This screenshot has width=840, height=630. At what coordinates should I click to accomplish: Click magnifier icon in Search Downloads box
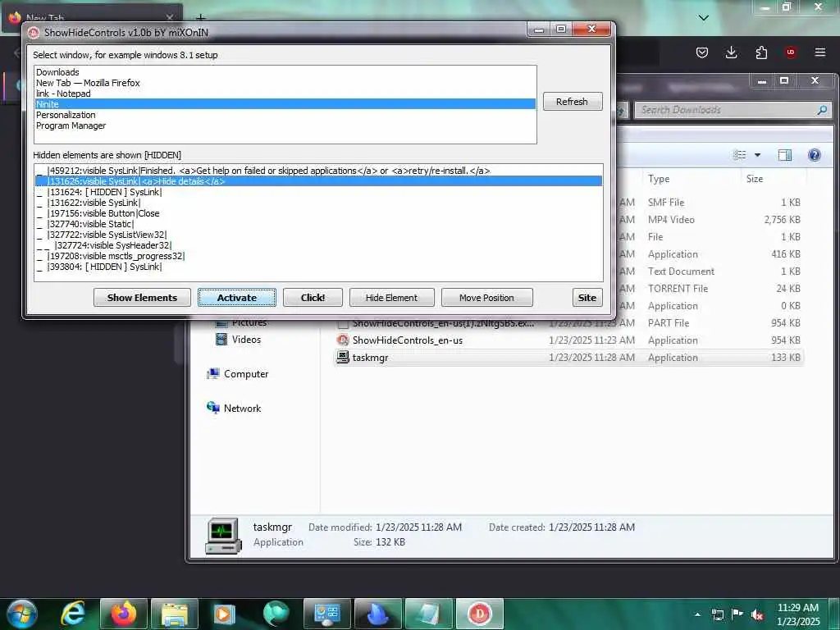click(x=822, y=110)
